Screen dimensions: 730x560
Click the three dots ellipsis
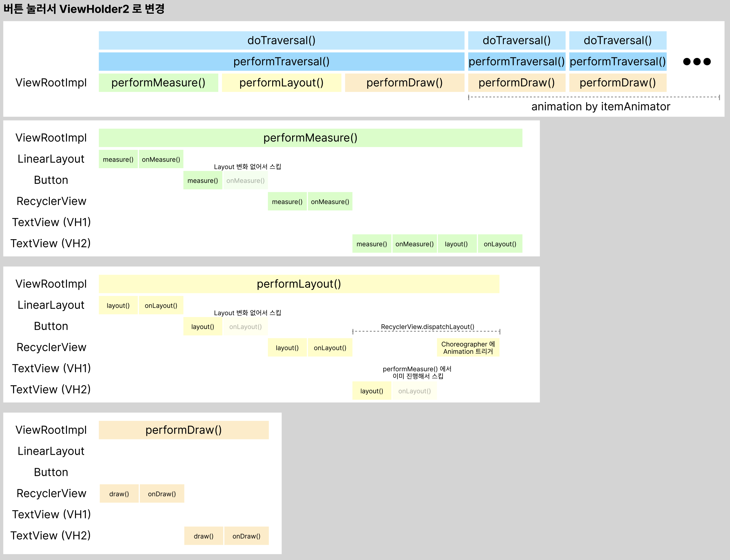click(x=697, y=62)
